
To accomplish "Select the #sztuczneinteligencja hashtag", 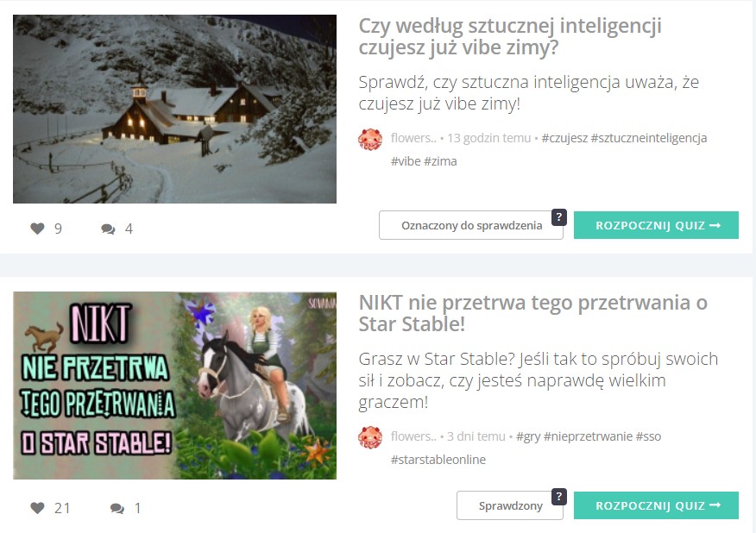I will pyautogui.click(x=649, y=138).
